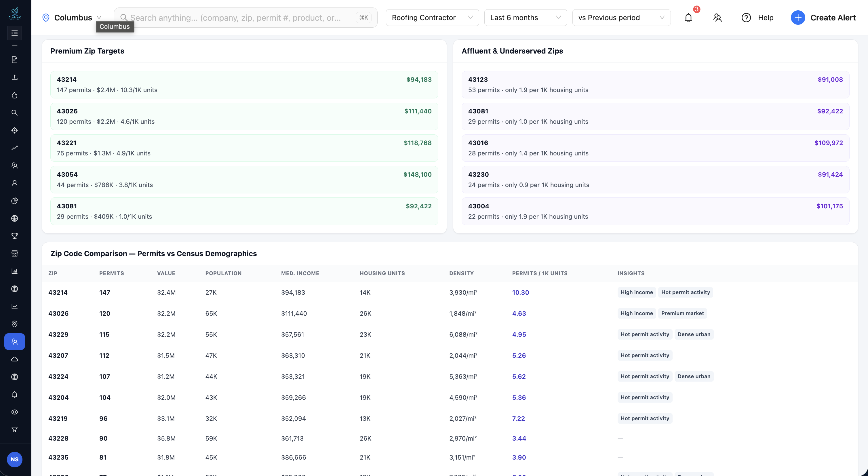Click the 10.30 permits-per-1K value
Image resolution: width=868 pixels, height=476 pixels.
point(521,292)
